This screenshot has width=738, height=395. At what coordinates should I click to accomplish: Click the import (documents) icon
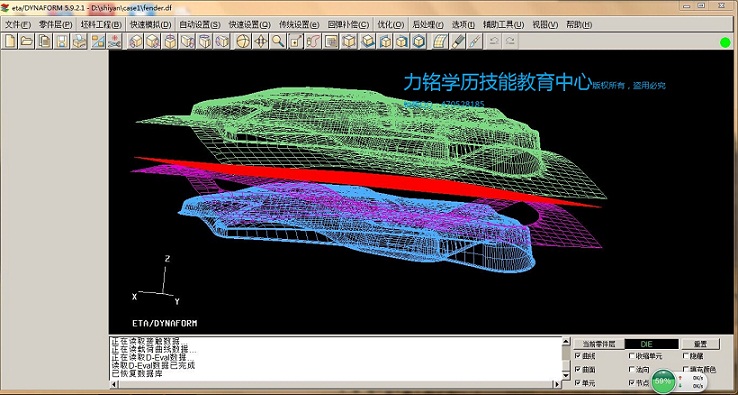click(44, 41)
